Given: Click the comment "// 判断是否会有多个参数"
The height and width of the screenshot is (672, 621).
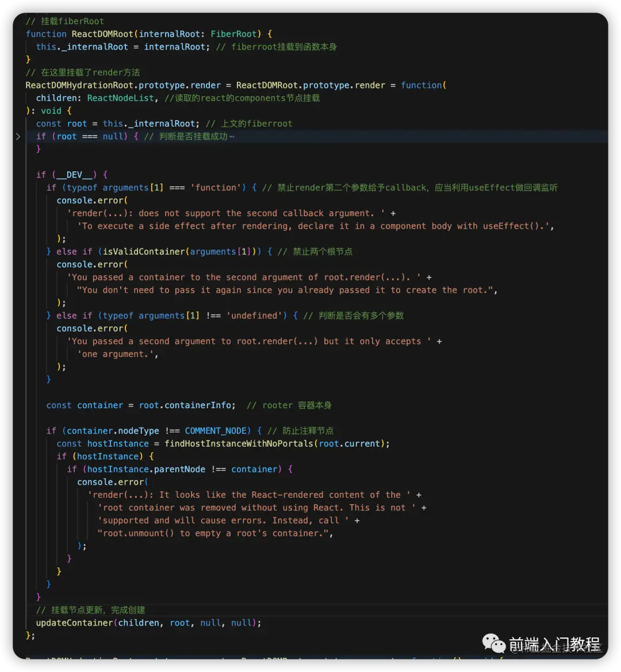Looking at the screenshot, I should [x=354, y=316].
